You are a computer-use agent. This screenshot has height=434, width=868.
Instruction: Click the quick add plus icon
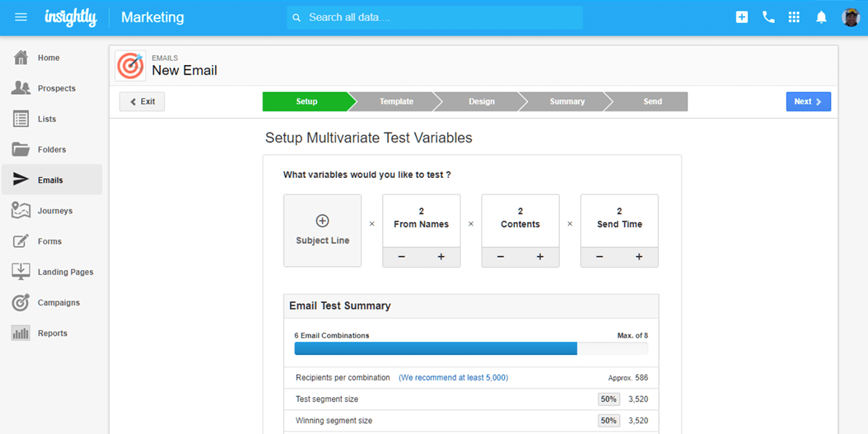click(741, 17)
